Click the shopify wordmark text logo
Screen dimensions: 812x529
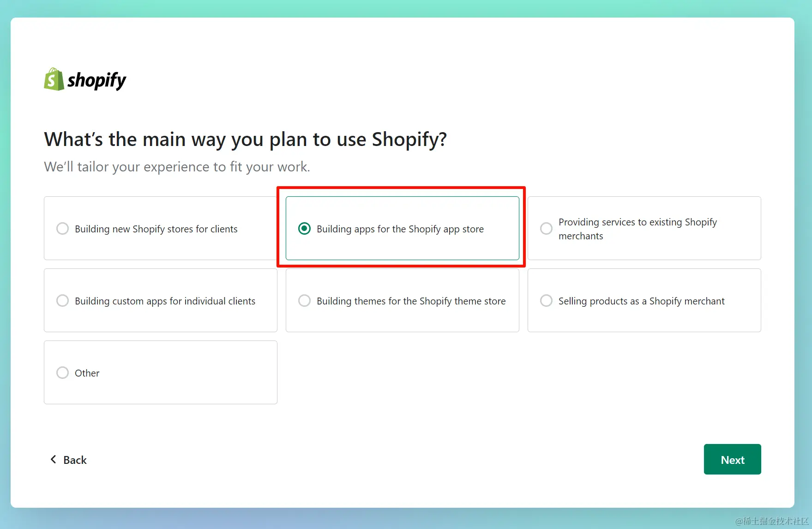[x=97, y=80]
